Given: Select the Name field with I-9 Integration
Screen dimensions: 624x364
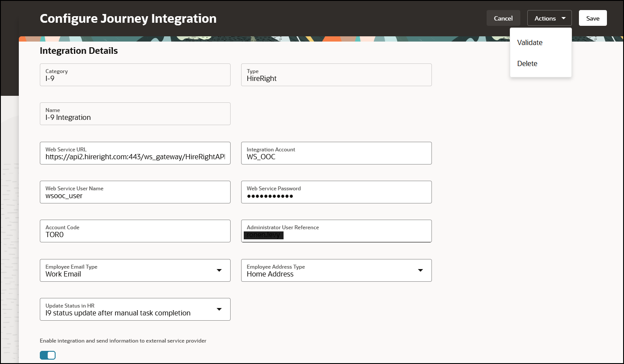Looking at the screenshot, I should point(135,114).
